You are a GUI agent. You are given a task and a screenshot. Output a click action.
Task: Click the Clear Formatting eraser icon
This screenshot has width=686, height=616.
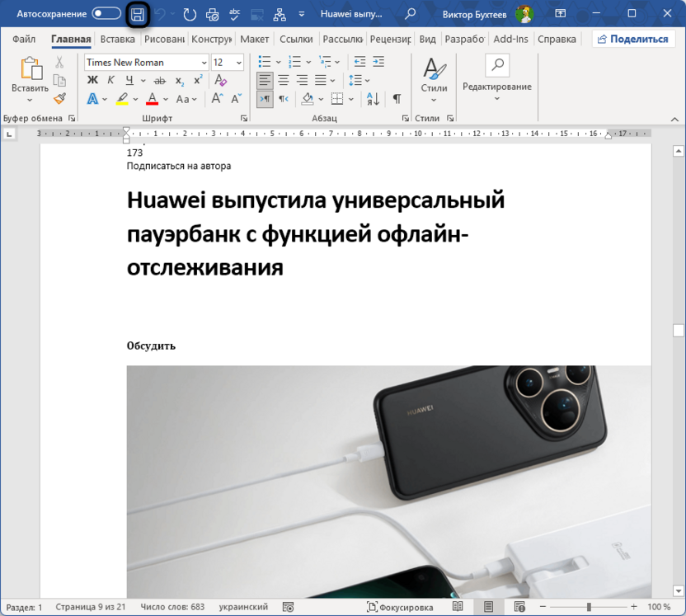[220, 80]
